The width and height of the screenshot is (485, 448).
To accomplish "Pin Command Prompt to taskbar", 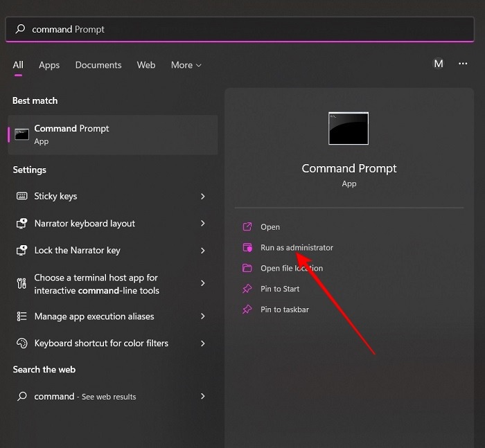I will [x=284, y=310].
